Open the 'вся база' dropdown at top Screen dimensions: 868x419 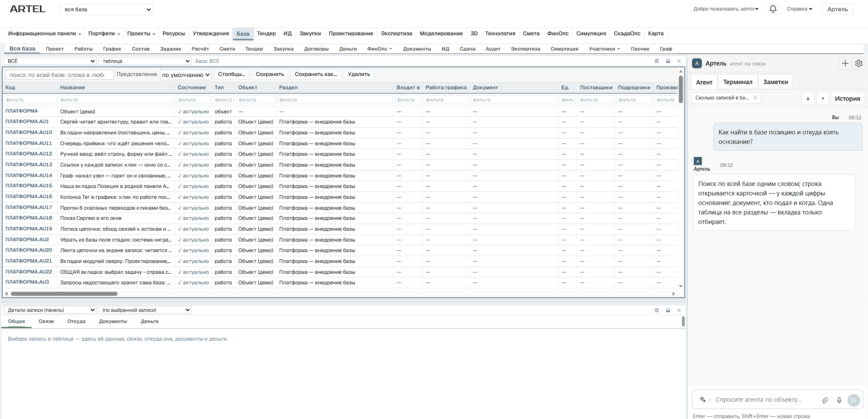[x=106, y=10]
